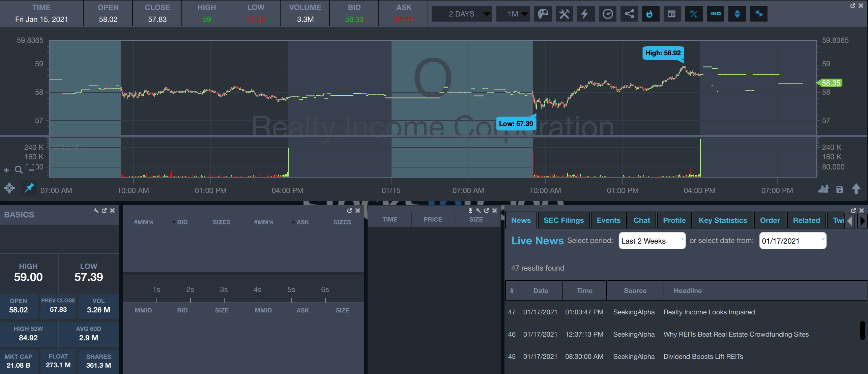Click the lightning bolt icon in chart toolbar
The width and height of the screenshot is (868, 374).
[586, 14]
